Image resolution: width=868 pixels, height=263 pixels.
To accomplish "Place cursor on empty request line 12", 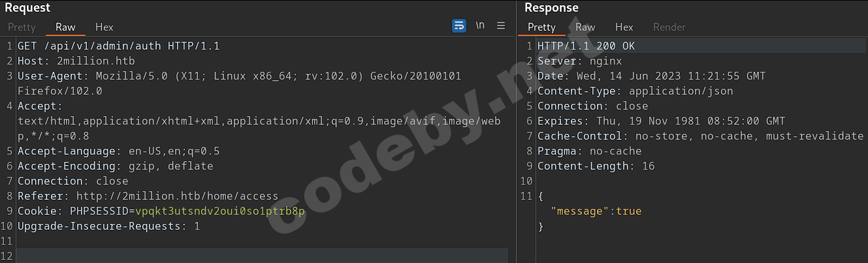I will click(261, 255).
